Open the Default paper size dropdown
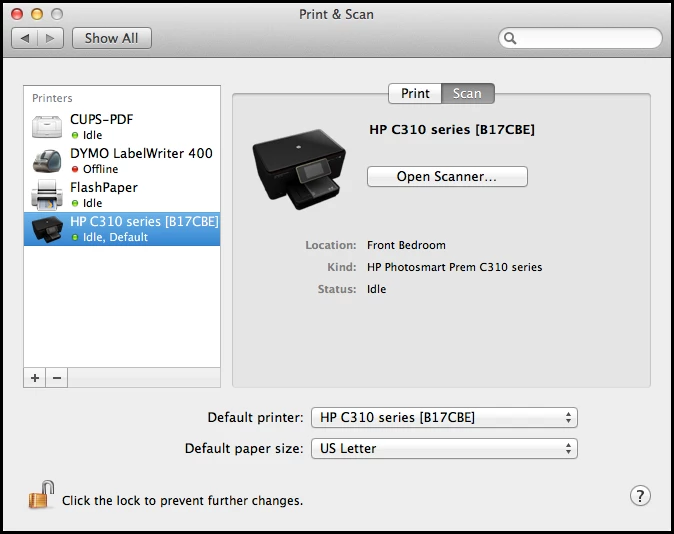Screen dimensions: 674x534 [x=444, y=448]
